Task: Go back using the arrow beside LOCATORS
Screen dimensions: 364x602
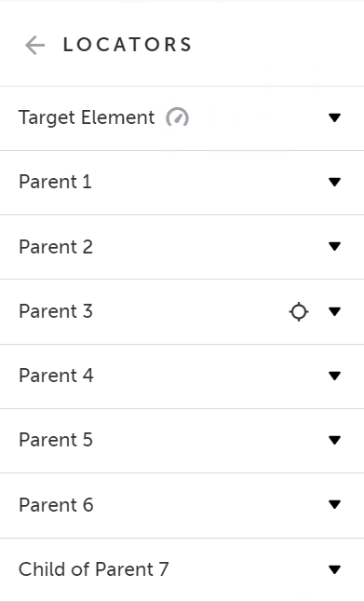Action: click(34, 45)
